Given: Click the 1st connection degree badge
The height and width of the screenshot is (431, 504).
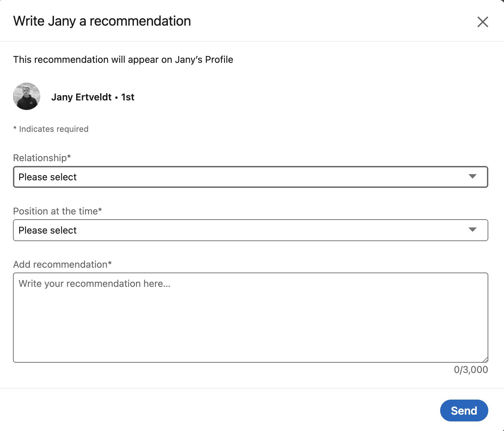Looking at the screenshot, I should click(x=128, y=97).
